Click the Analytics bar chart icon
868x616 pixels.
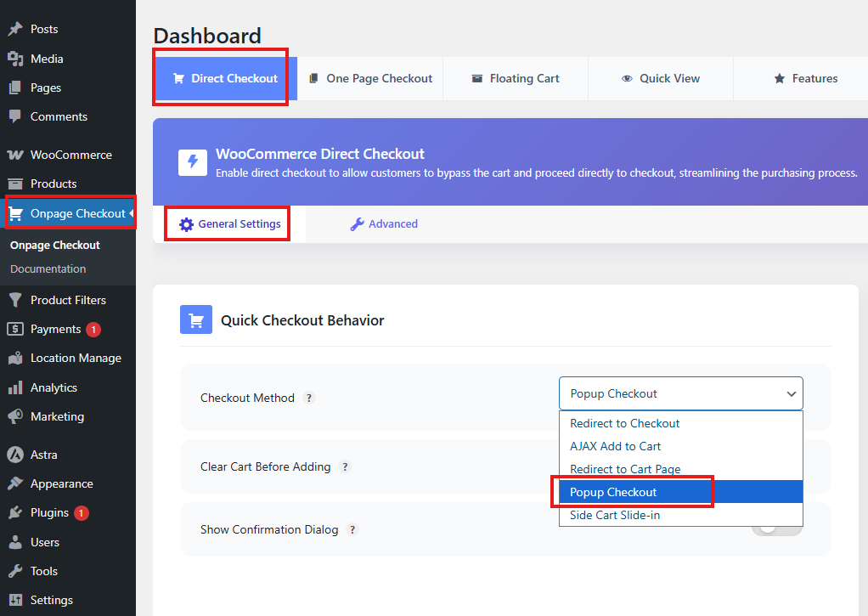coord(15,387)
